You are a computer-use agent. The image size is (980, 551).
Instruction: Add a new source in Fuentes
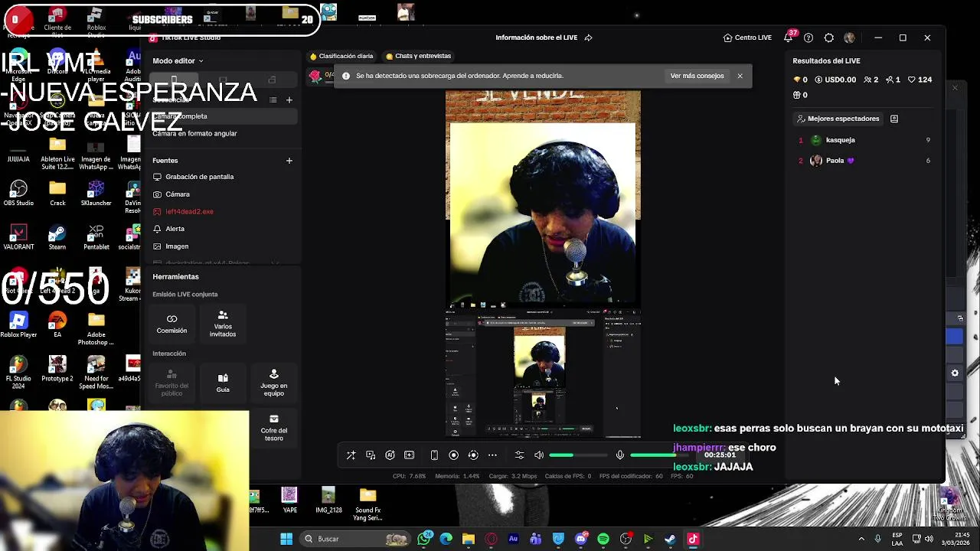[289, 161]
